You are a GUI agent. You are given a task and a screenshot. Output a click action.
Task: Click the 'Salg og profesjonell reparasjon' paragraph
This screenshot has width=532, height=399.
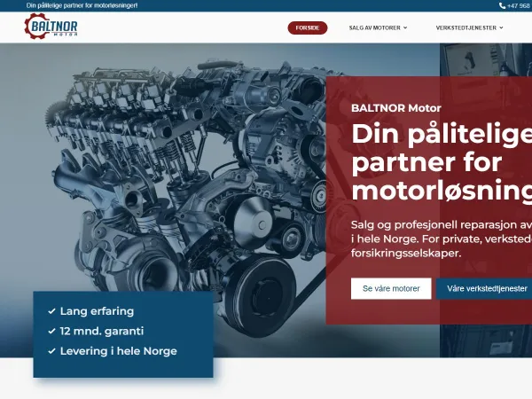[442, 239]
